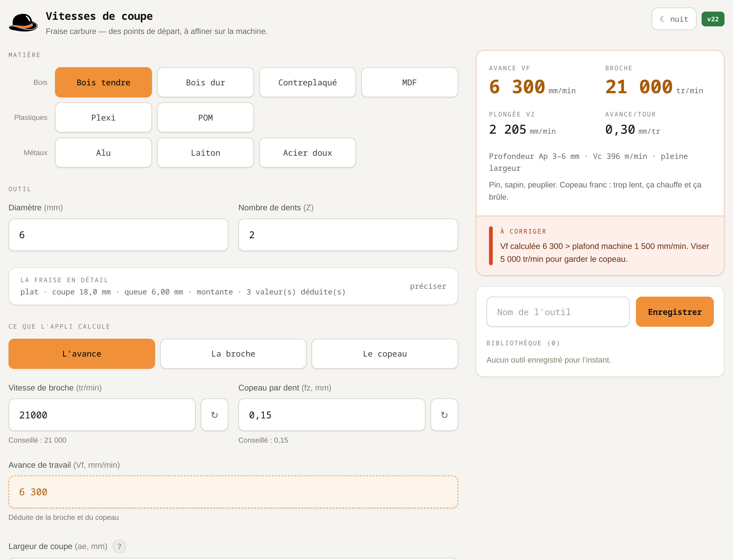The image size is (733, 560).
Task: Click the 2 205 mm/min Plongée VZ value
Action: pos(522,129)
